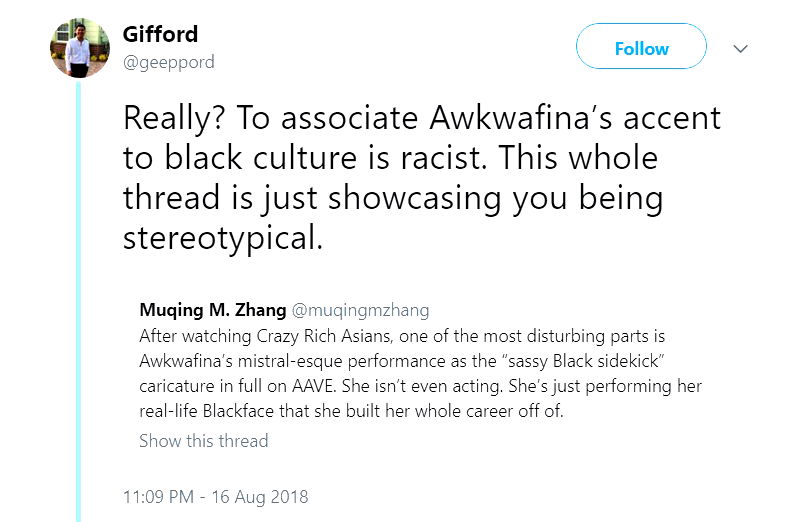Open Gifford's profile avatar photo
The height and width of the screenshot is (522, 800).
[x=79, y=47]
